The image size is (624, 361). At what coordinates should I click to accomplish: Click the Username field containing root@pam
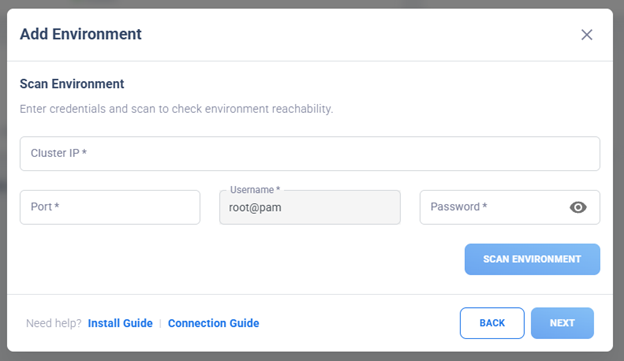[310, 207]
